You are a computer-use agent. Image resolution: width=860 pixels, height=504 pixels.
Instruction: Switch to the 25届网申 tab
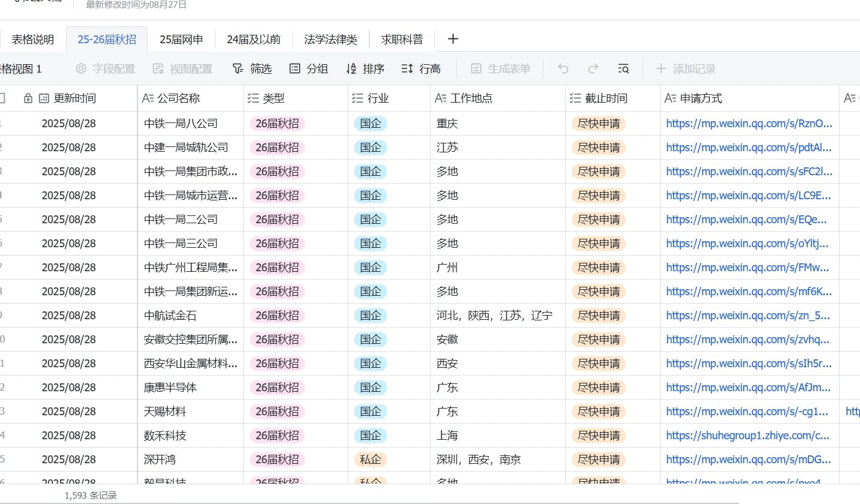pyautogui.click(x=181, y=40)
